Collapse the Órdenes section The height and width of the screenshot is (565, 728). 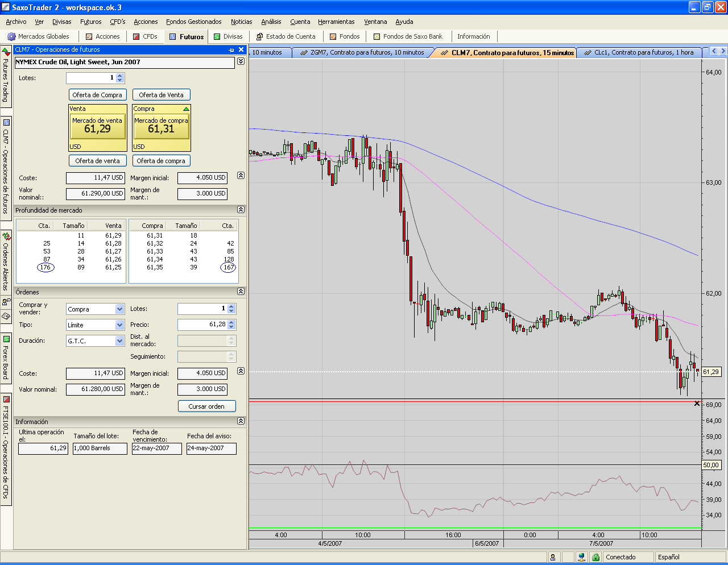[241, 292]
